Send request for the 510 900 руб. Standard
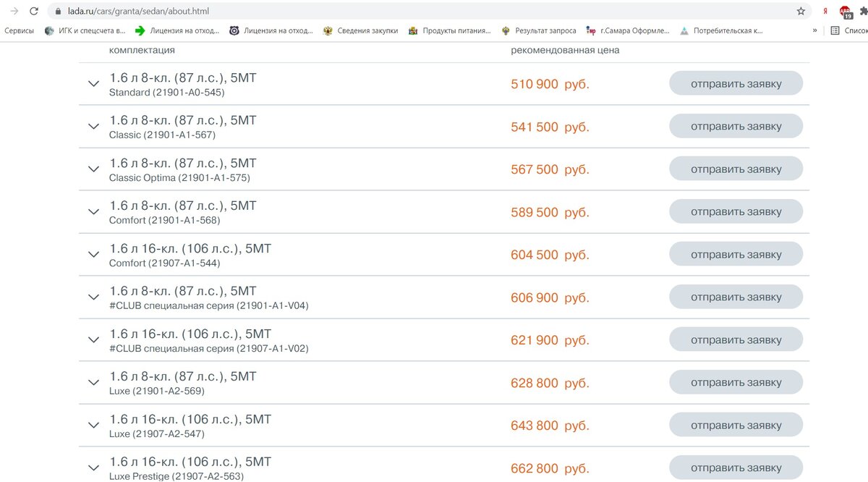The height and width of the screenshot is (482, 868). [736, 83]
